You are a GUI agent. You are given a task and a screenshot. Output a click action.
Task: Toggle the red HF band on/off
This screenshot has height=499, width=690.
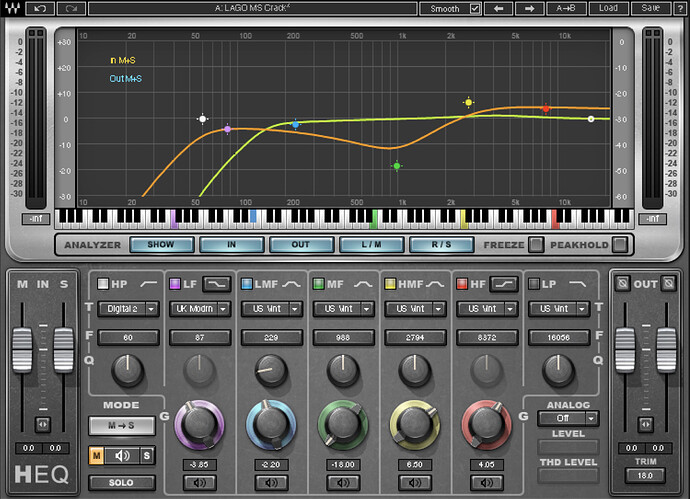(462, 284)
